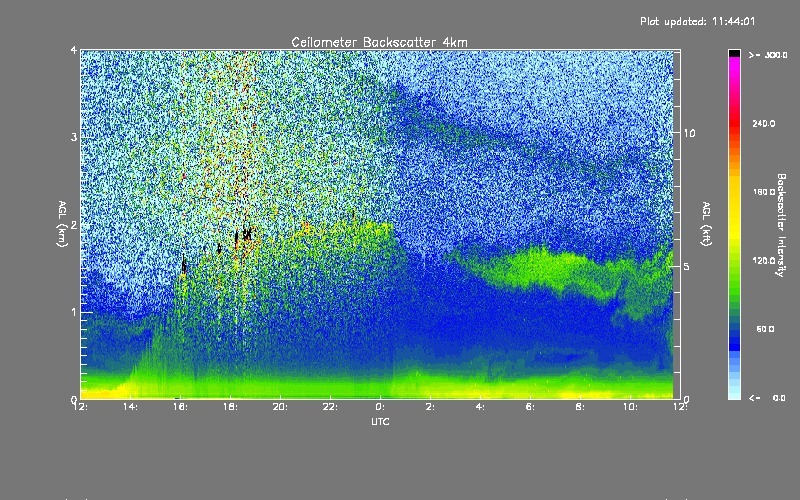Viewport: 800px width, 500px height.
Task: Click the '8:' UTC tick label
Action: 580,407
